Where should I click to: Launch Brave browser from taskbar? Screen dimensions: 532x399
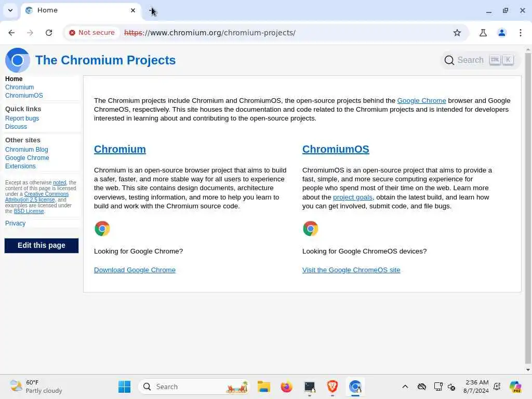[x=332, y=387]
